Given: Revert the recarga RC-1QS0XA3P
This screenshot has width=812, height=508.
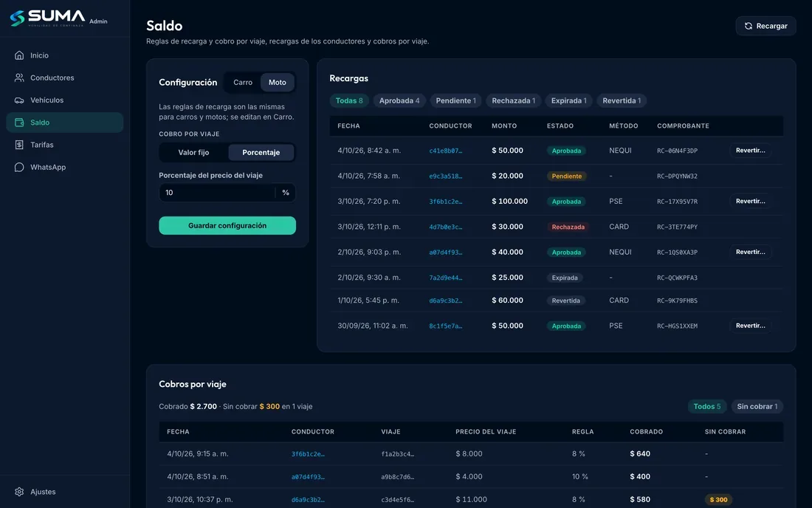Looking at the screenshot, I should [x=751, y=253].
